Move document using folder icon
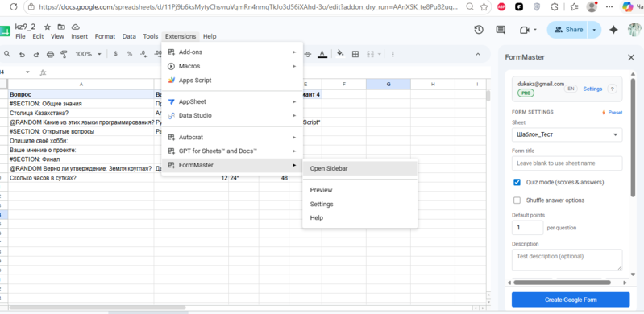 click(61, 27)
